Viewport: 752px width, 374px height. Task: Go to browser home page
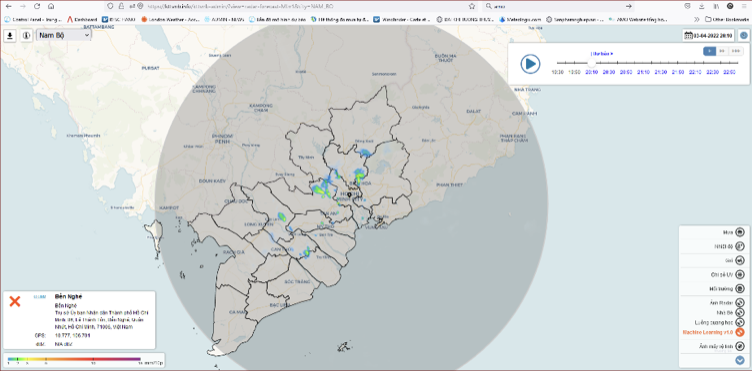pos(51,6)
